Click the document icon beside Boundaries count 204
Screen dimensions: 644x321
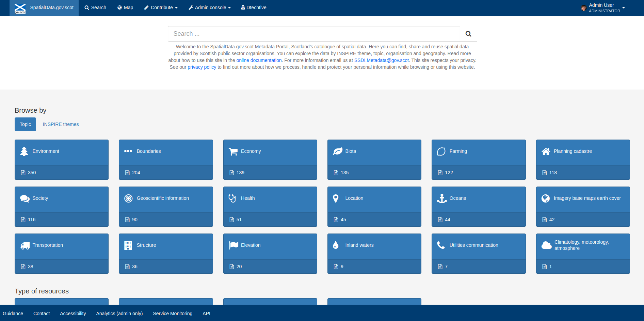[127, 173]
